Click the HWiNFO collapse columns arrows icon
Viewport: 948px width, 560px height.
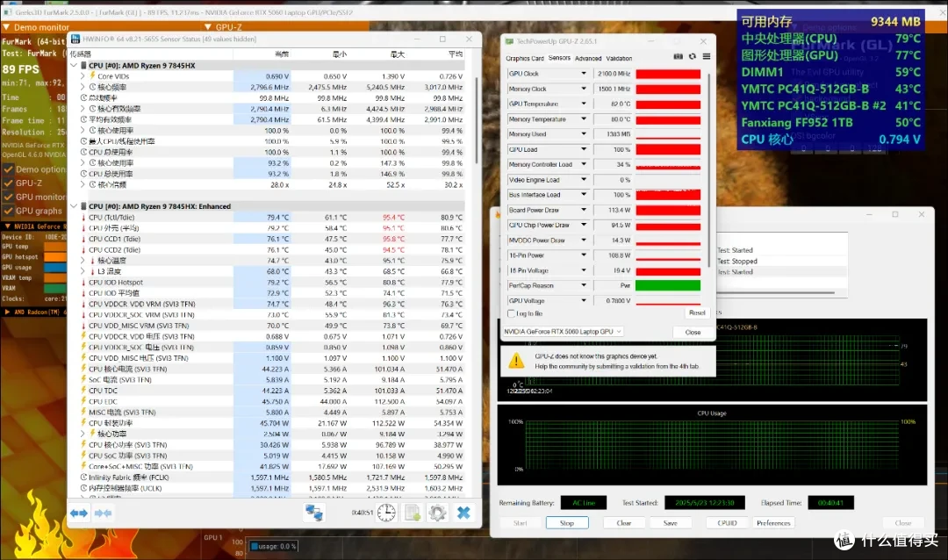[x=103, y=513]
